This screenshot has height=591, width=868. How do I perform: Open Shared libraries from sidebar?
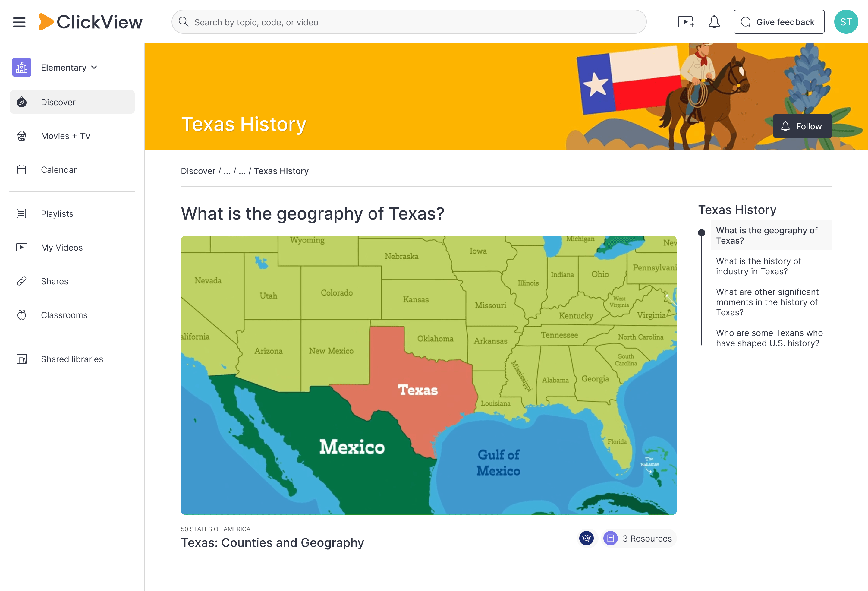72,359
